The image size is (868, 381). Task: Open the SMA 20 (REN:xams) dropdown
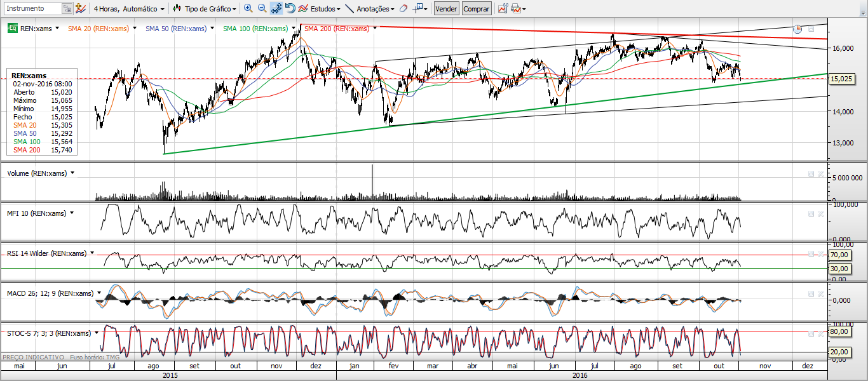135,29
